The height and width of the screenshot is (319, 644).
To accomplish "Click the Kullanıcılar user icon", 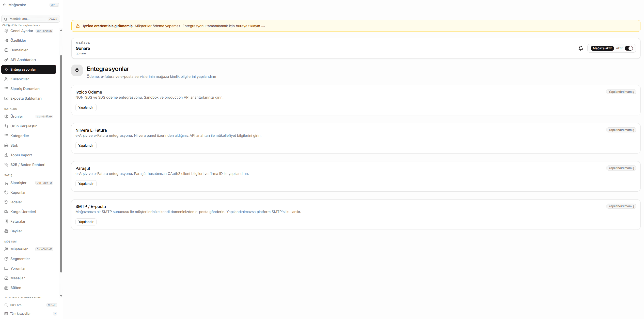I will point(6,79).
